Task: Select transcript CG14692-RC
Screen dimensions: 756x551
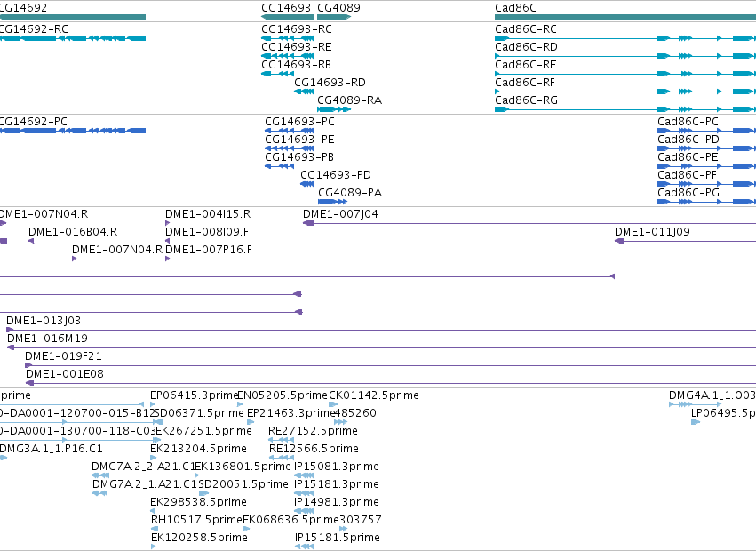Action: point(72,38)
